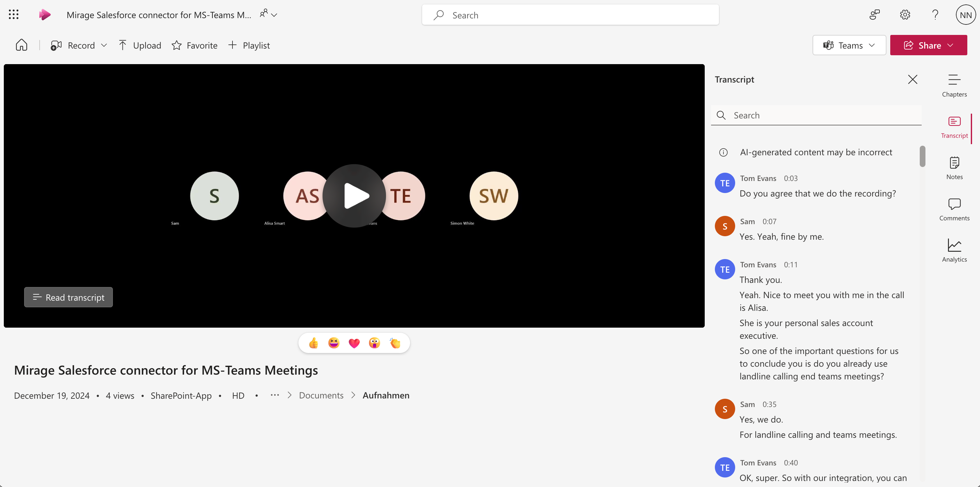Viewport: 980px width, 487px height.
Task: Click the SharePoint-App source label
Action: click(x=181, y=396)
